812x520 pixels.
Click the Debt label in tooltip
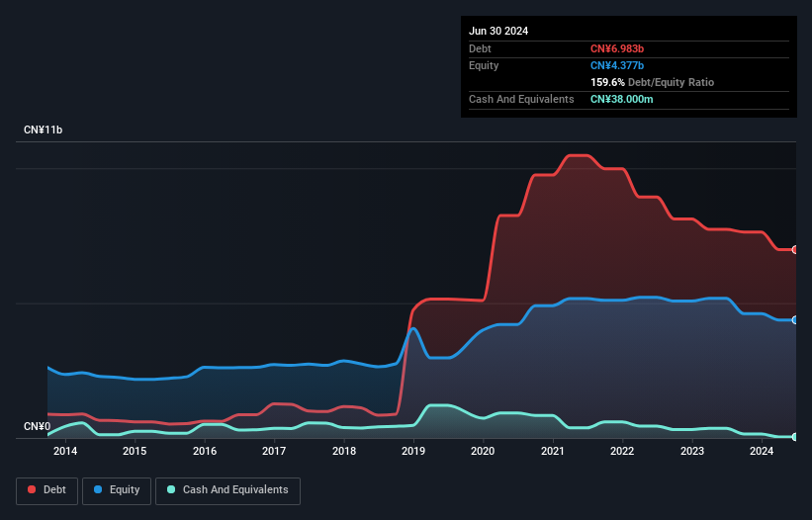point(480,48)
